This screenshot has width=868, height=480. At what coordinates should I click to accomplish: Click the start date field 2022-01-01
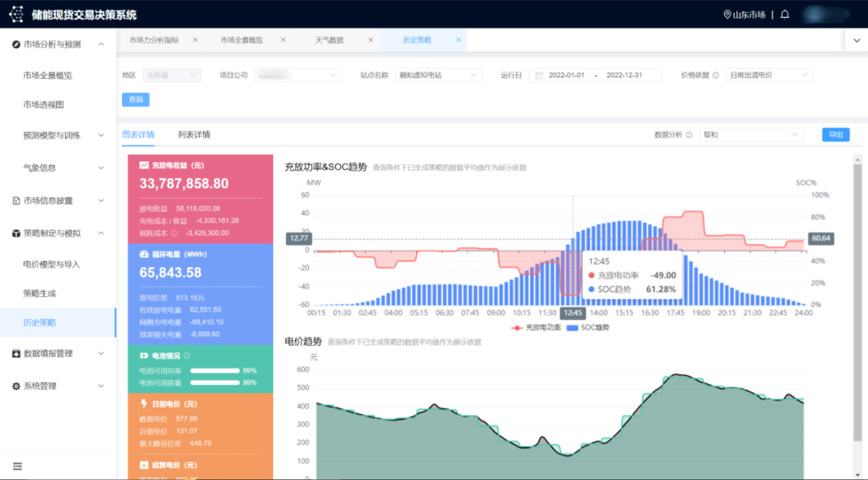[x=568, y=75]
